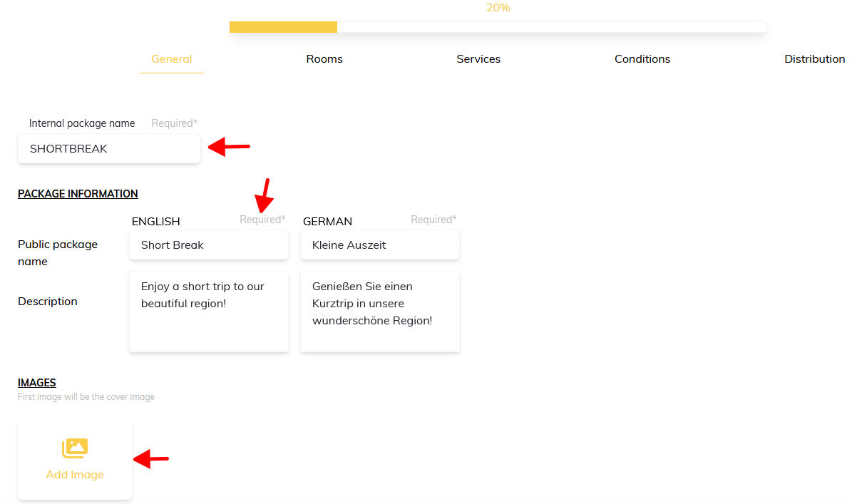Open the Rooms tab
This screenshot has width=852, height=504.
[324, 59]
